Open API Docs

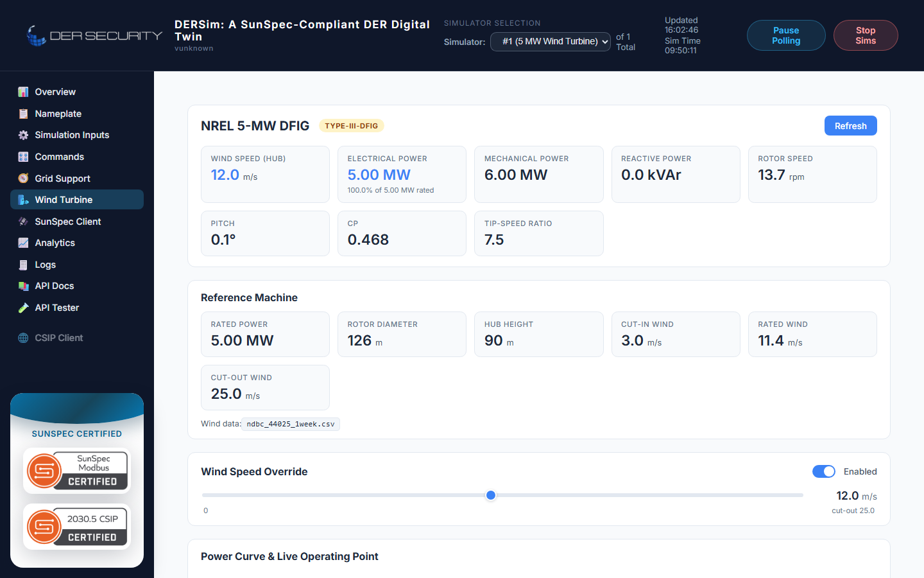click(77, 286)
